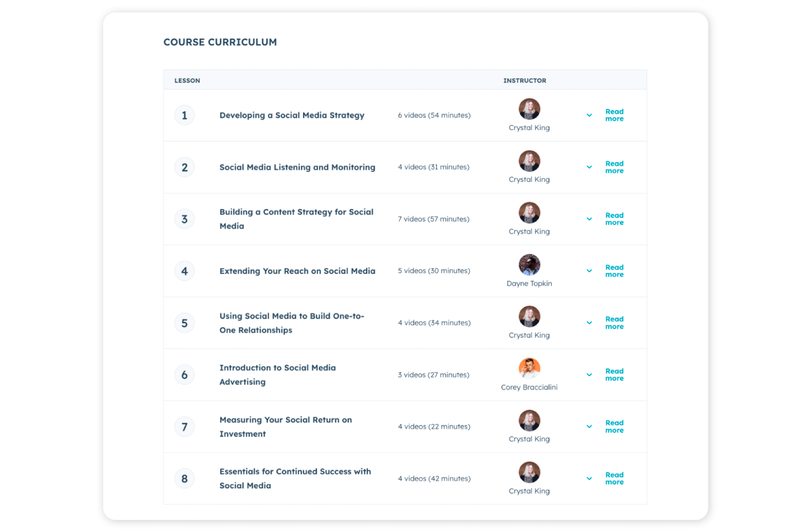This screenshot has height=532, width=811.
Task: Click Crystal King's avatar beside lesson 8
Action: point(529,472)
